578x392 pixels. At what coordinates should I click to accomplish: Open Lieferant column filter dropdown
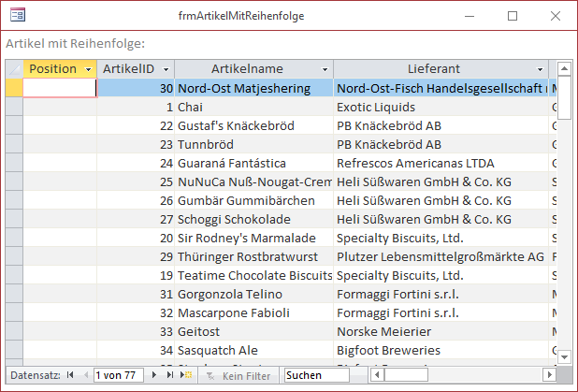click(x=540, y=69)
